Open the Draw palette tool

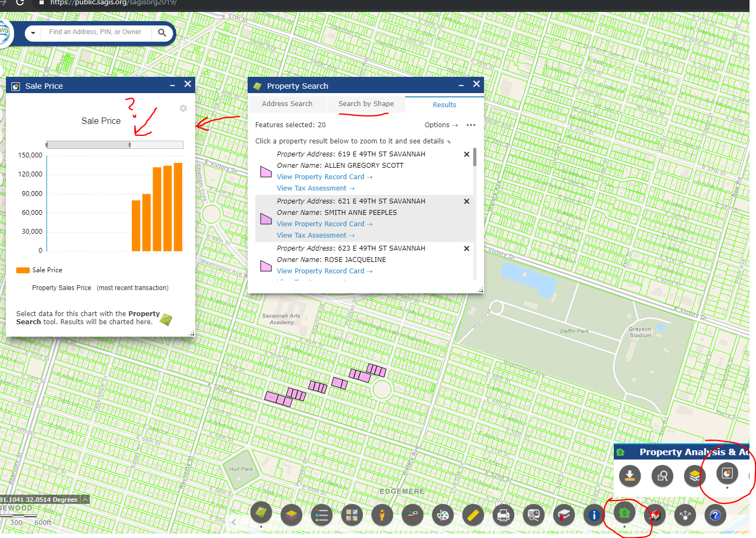click(443, 515)
